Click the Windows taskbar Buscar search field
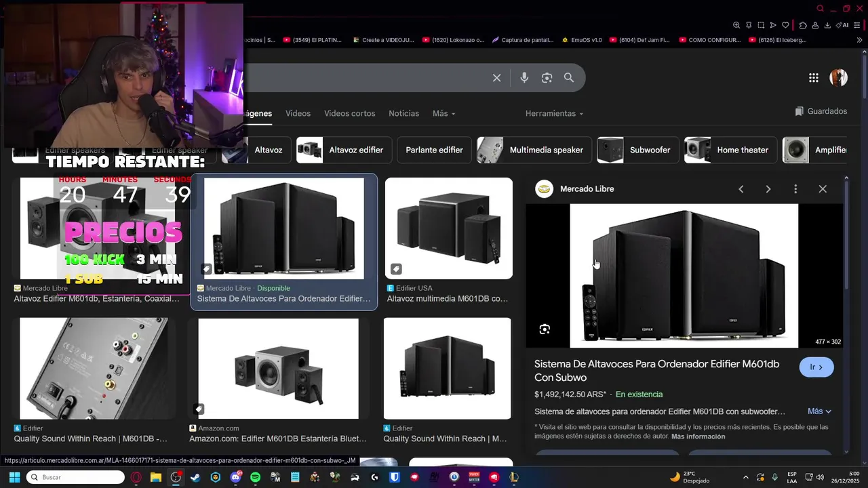The image size is (868, 488). (x=75, y=477)
